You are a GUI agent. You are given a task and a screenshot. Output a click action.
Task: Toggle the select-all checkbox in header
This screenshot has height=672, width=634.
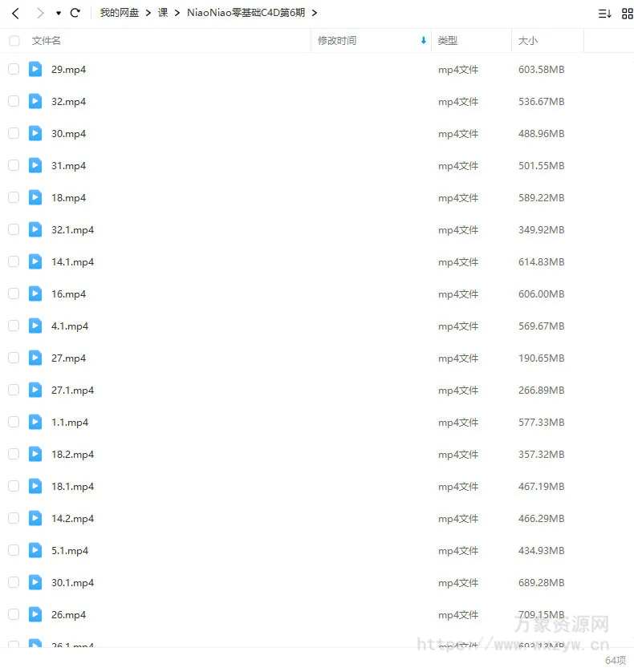click(x=14, y=40)
